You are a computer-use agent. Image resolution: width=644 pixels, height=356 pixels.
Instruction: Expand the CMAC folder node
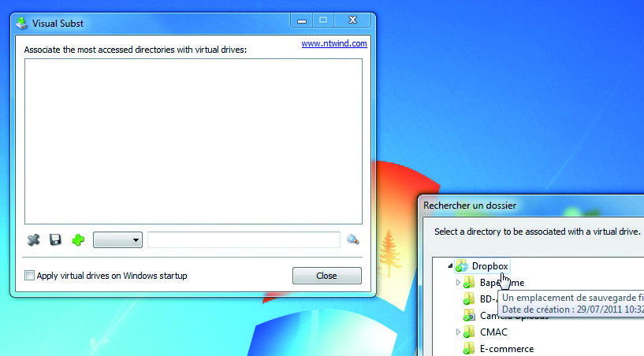[458, 332]
